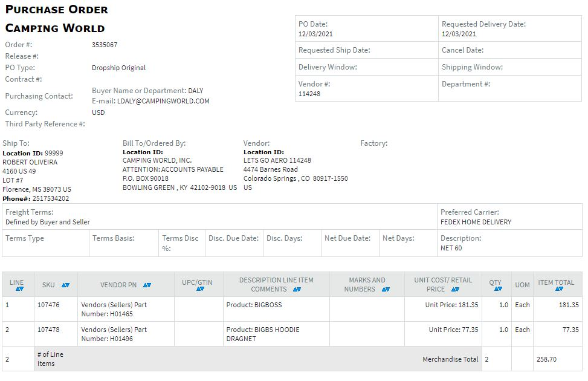Sort by Marks and Numbers arrows
Image resolution: width=588 pixels, height=381 pixels.
386,290
